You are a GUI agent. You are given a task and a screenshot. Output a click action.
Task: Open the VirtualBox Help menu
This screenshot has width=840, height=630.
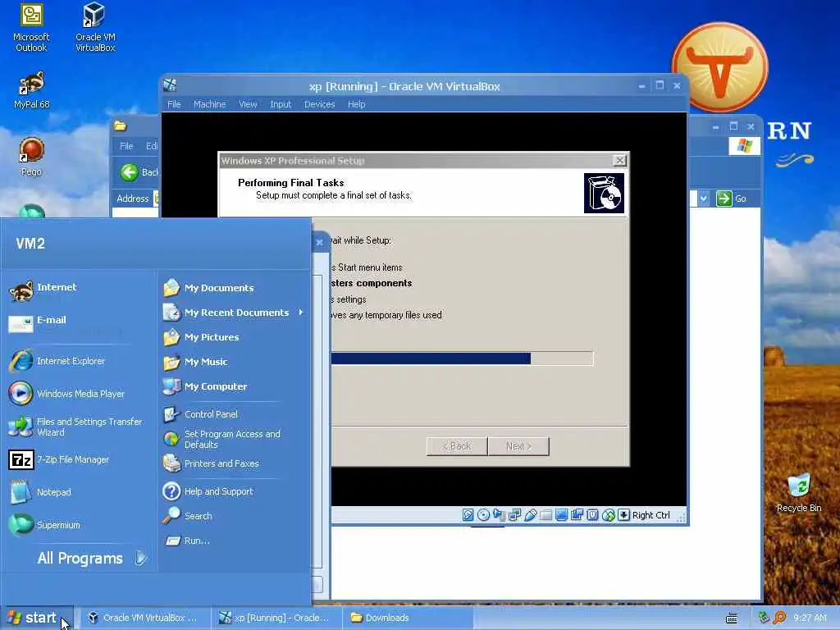356,104
